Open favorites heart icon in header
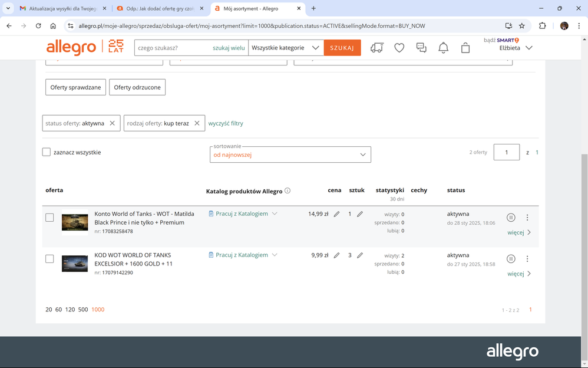Screen dimensions: 588x368 [399, 48]
